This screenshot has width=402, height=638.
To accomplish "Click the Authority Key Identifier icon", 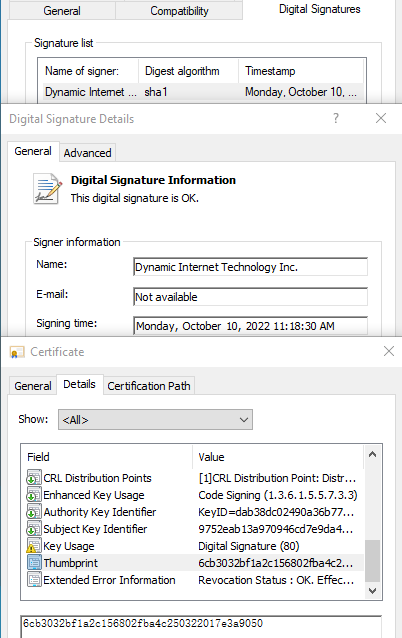I will click(x=34, y=512).
